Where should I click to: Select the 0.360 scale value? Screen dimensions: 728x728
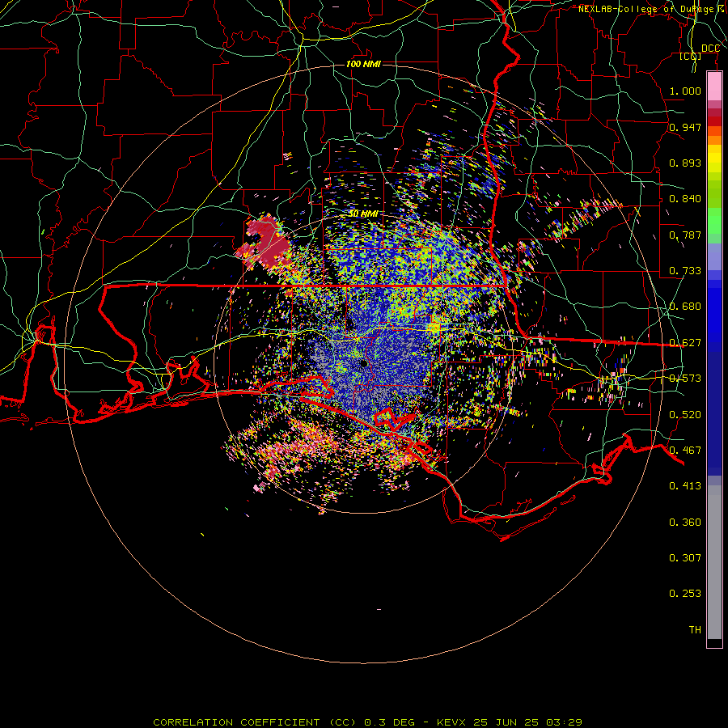tap(685, 523)
